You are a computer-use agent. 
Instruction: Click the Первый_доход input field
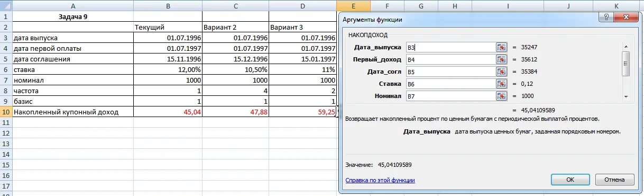[x=451, y=59]
